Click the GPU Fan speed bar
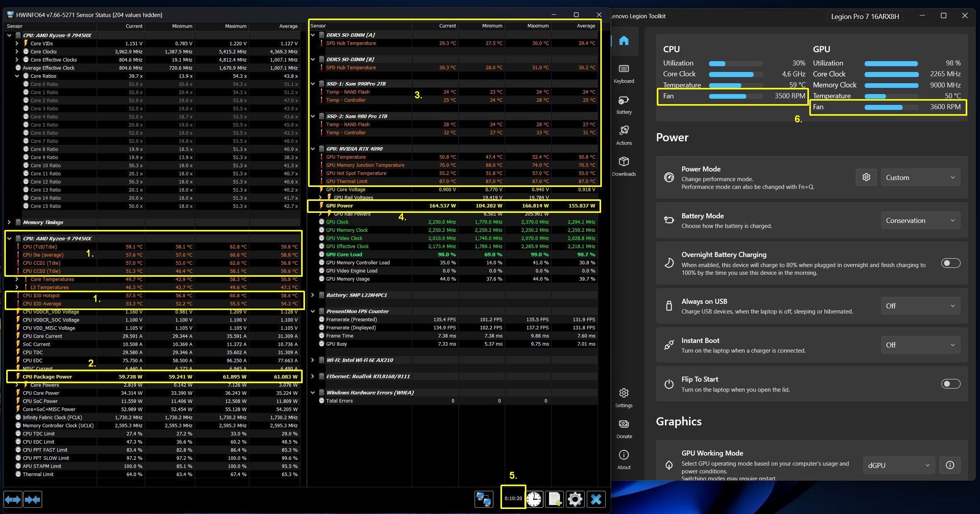 pos(891,107)
